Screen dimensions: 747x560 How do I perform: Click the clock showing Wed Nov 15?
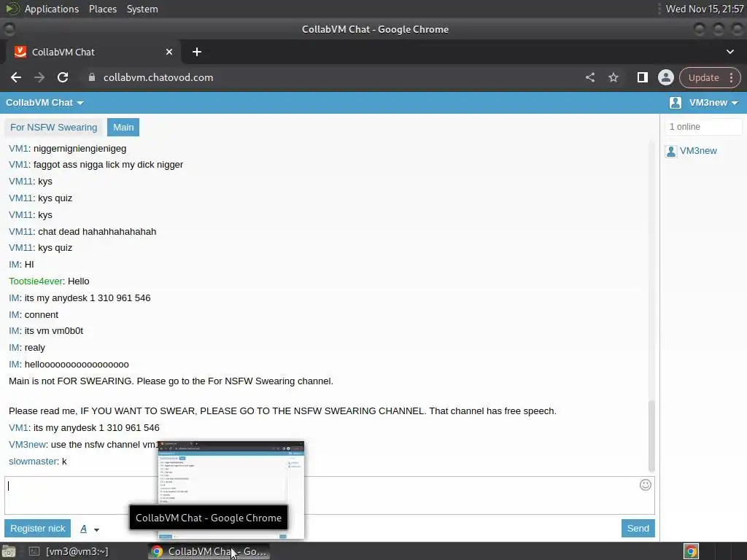[705, 9]
